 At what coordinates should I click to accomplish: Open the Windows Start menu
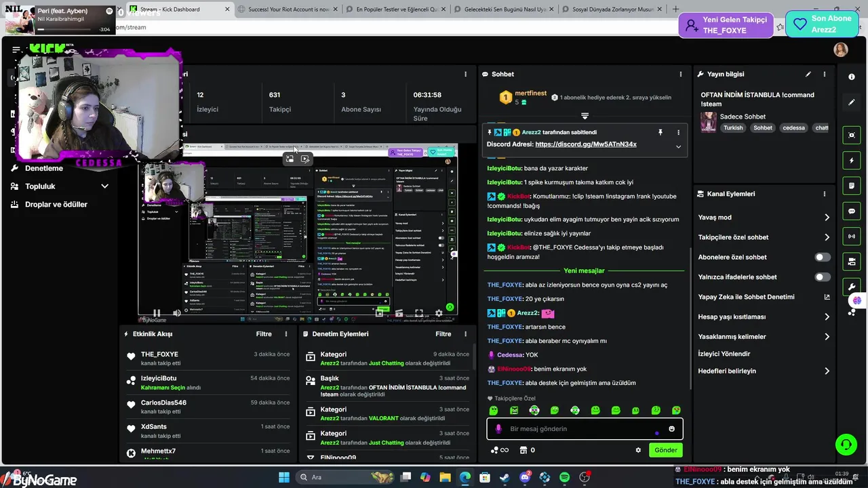(x=284, y=477)
